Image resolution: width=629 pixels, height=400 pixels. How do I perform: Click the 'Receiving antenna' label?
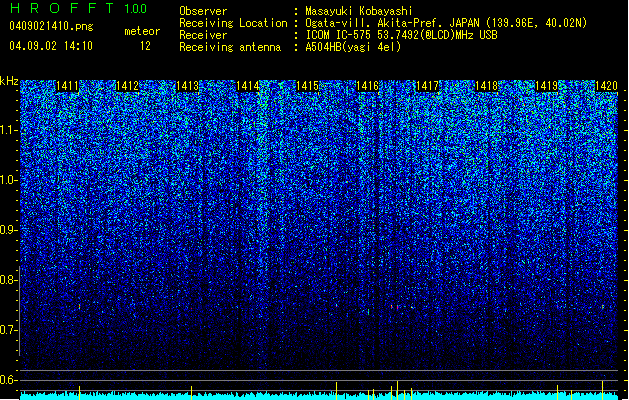pyautogui.click(x=230, y=47)
